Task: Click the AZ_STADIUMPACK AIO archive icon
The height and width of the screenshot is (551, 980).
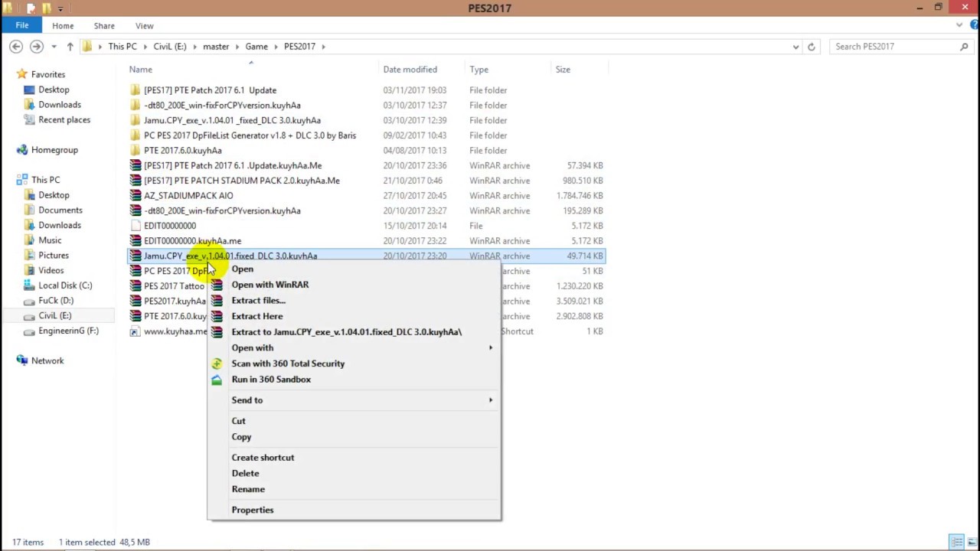Action: point(136,195)
